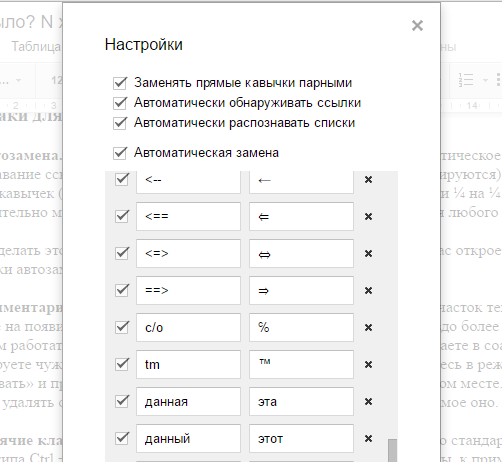Toggle Автоматически распознавать списки checkbox
Viewport: 502px width, 462px height.
point(120,123)
